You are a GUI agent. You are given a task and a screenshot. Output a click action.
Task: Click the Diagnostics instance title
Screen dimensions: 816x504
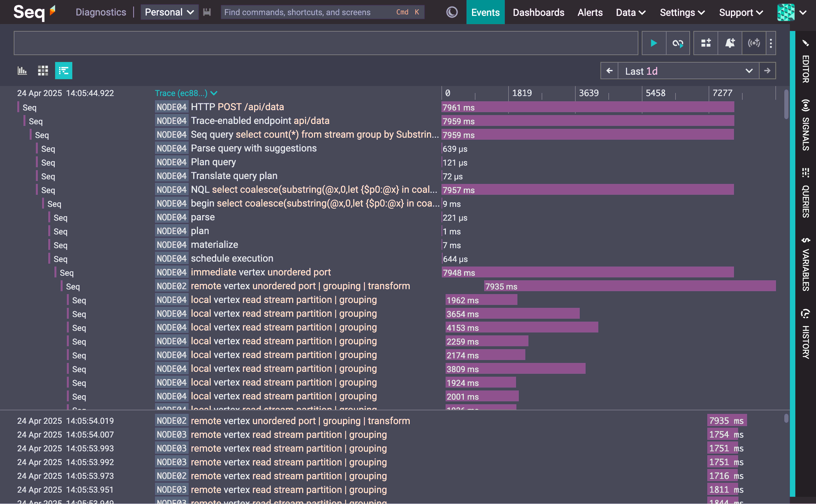101,12
